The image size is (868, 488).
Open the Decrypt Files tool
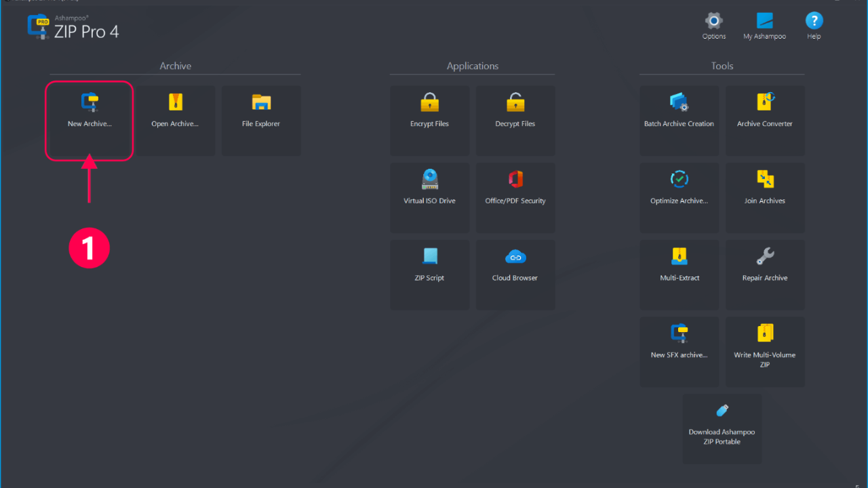coord(515,121)
